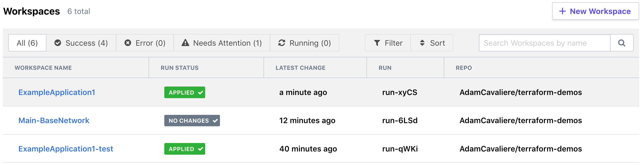Click the Needs Attention warning triangle icon
The width and height of the screenshot is (644, 165).
[185, 43]
